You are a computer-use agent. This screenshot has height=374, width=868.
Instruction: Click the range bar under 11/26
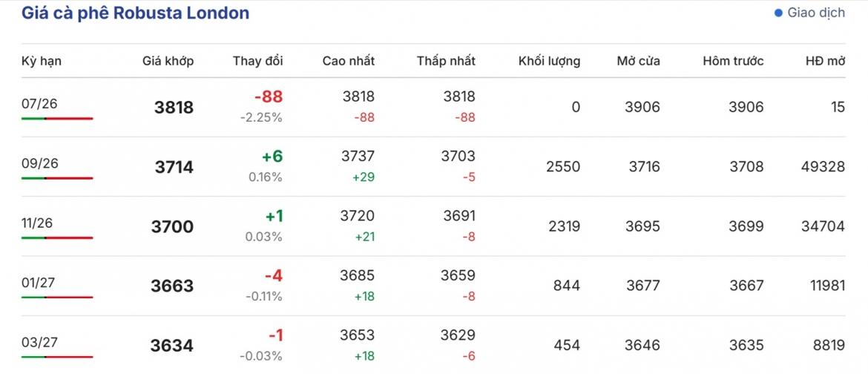click(58, 237)
